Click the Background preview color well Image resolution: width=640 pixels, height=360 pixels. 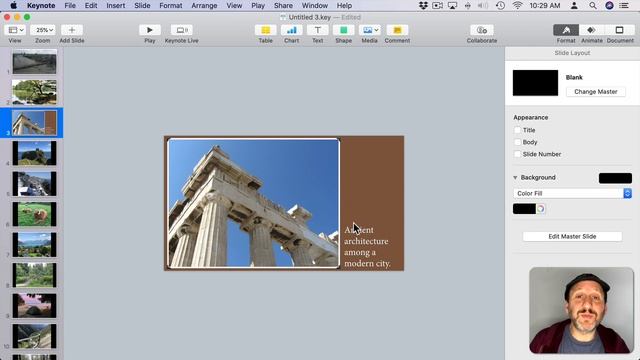tap(615, 178)
